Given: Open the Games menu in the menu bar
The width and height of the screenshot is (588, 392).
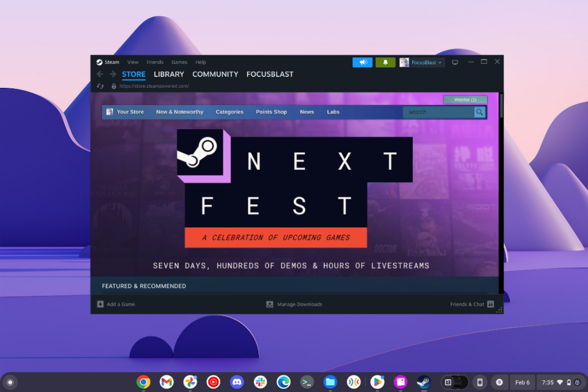Looking at the screenshot, I should coord(179,62).
